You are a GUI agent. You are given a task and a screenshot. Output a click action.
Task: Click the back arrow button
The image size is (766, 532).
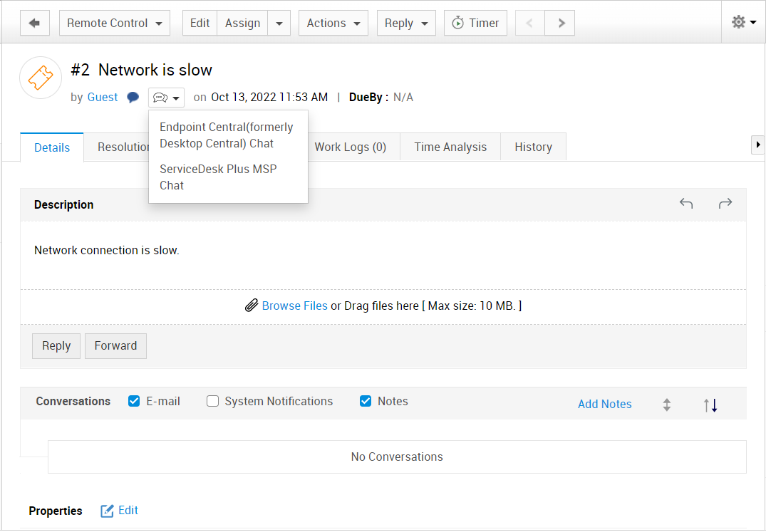pyautogui.click(x=34, y=23)
